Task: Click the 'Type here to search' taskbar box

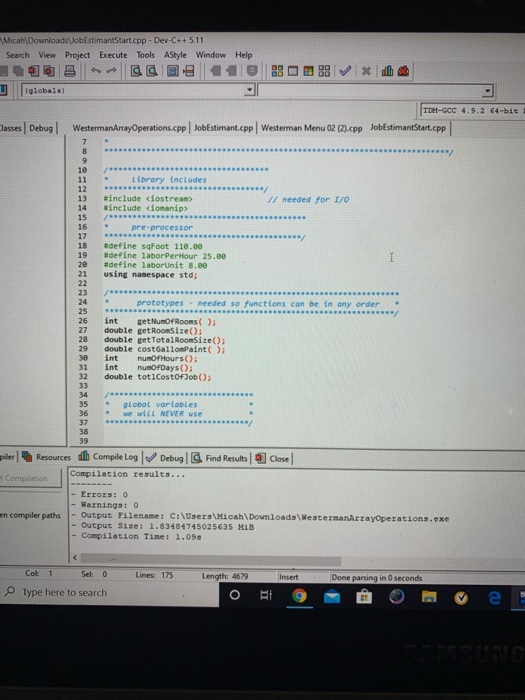Action: [109, 593]
